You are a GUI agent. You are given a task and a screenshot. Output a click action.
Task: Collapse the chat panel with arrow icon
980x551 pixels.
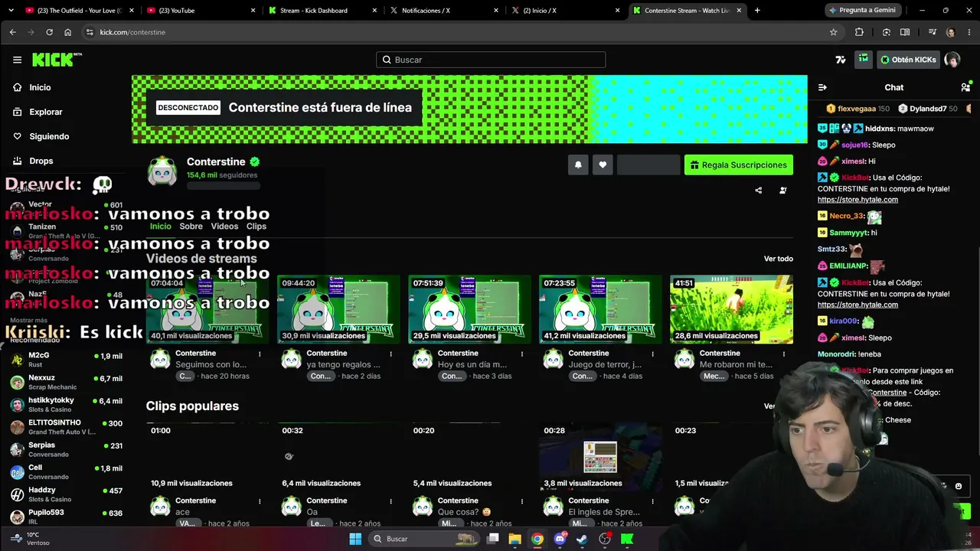pyautogui.click(x=822, y=87)
